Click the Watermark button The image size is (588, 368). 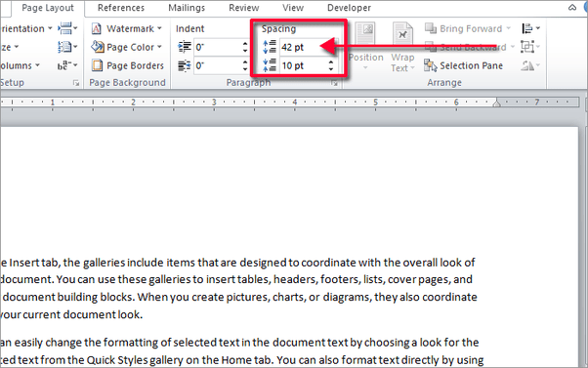127,28
